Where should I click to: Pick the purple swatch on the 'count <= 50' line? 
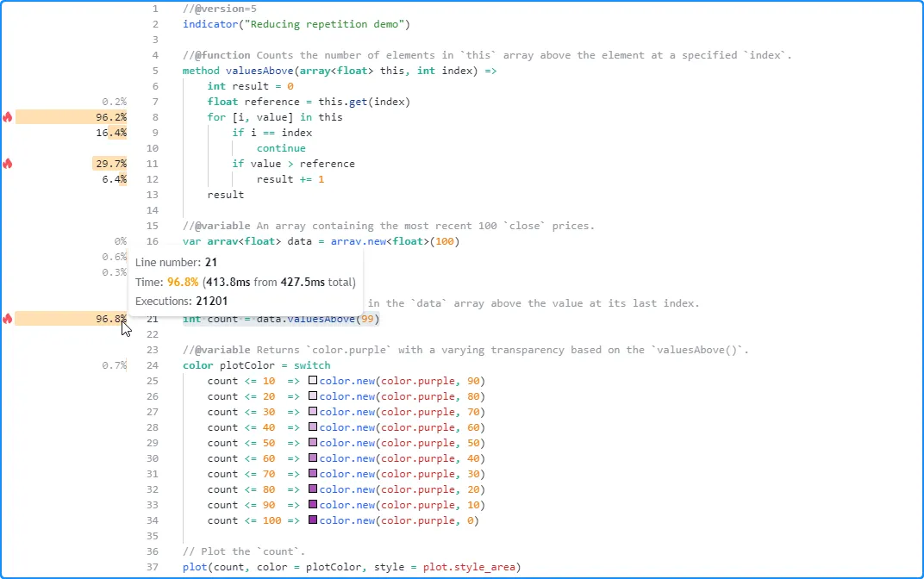point(314,443)
